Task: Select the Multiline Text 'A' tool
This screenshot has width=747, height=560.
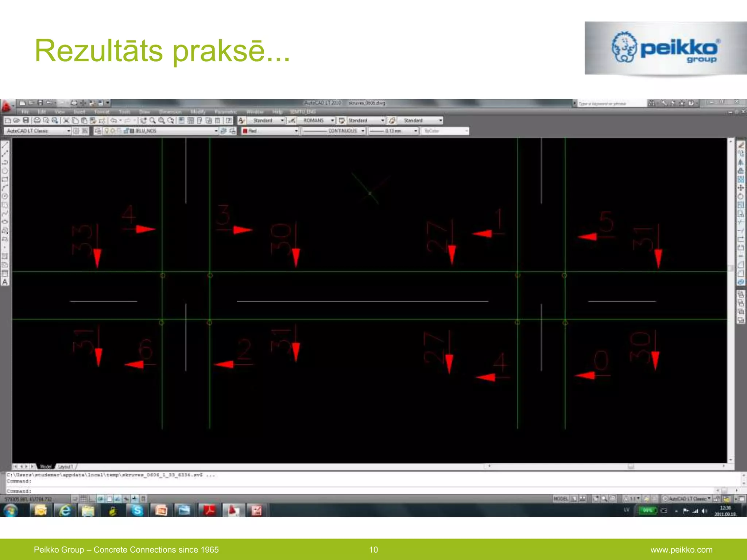Action: click(x=5, y=282)
